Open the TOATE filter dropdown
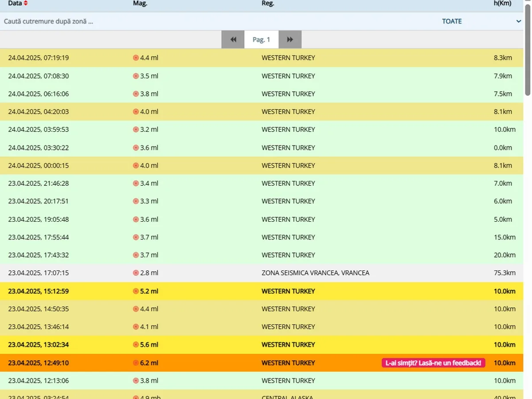 tap(451, 21)
